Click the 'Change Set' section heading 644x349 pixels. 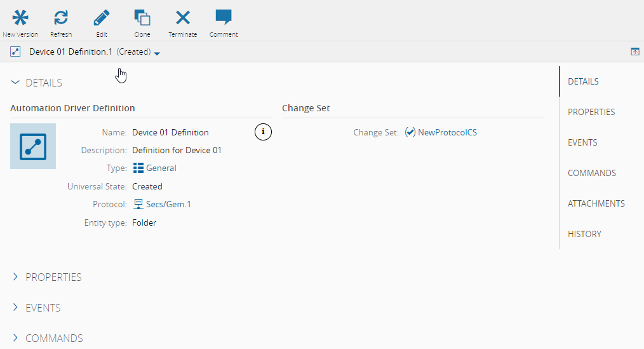click(x=306, y=108)
